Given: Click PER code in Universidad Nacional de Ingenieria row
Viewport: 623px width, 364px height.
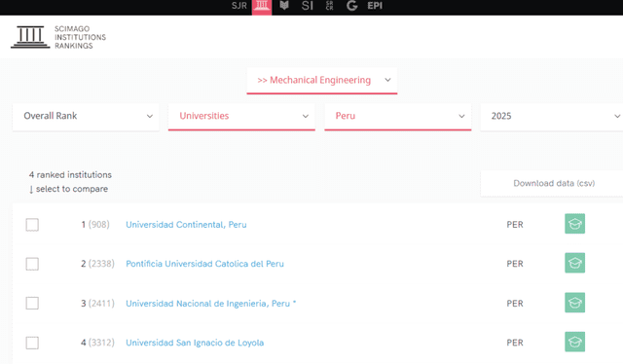Looking at the screenshot, I should 515,304.
